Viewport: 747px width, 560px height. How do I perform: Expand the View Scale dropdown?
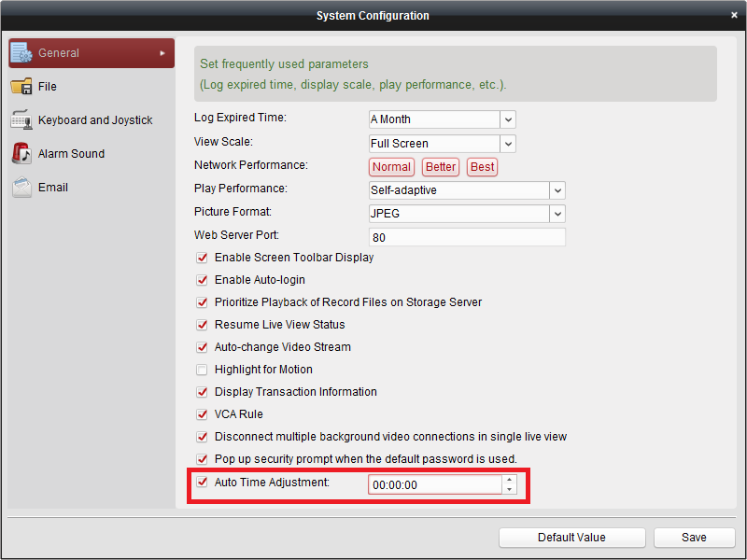click(x=508, y=144)
